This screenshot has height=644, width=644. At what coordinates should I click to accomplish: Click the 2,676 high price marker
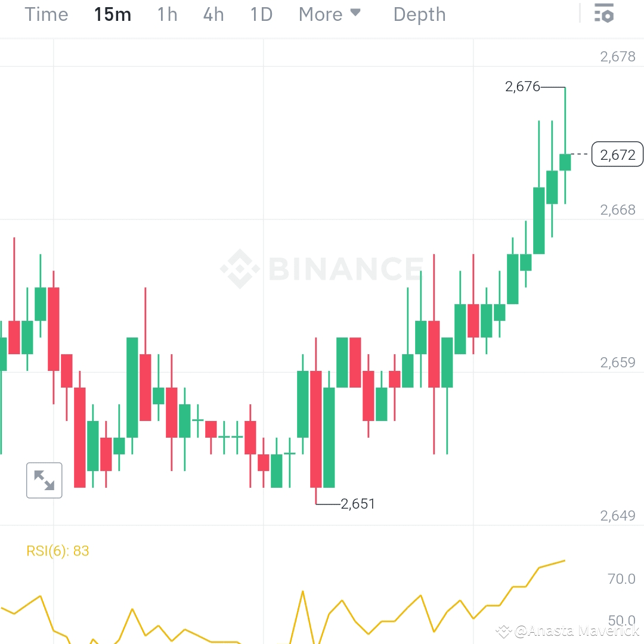tap(521, 86)
